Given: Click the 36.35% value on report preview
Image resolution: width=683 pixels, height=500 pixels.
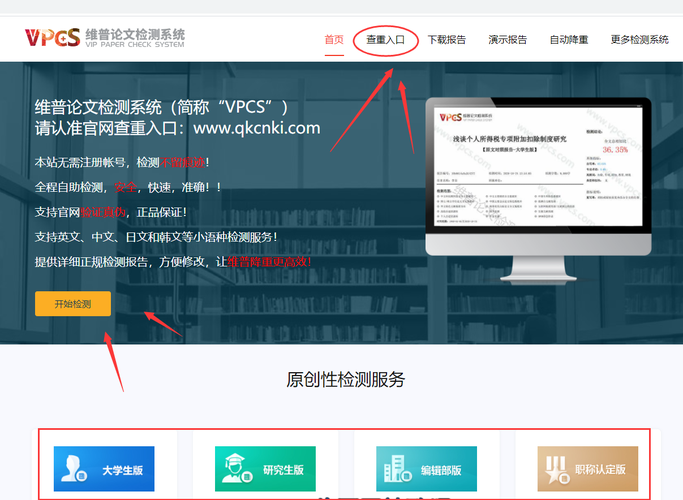Looking at the screenshot, I should click(x=615, y=149).
